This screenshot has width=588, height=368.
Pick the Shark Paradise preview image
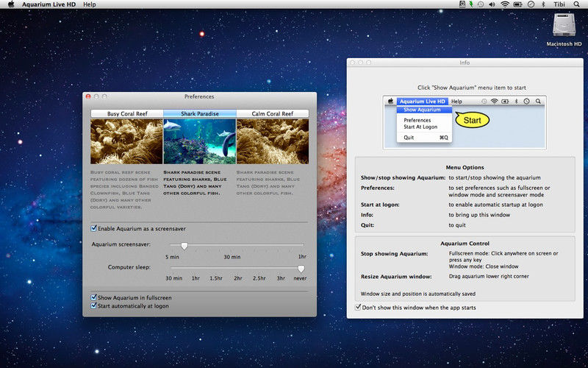coord(200,141)
